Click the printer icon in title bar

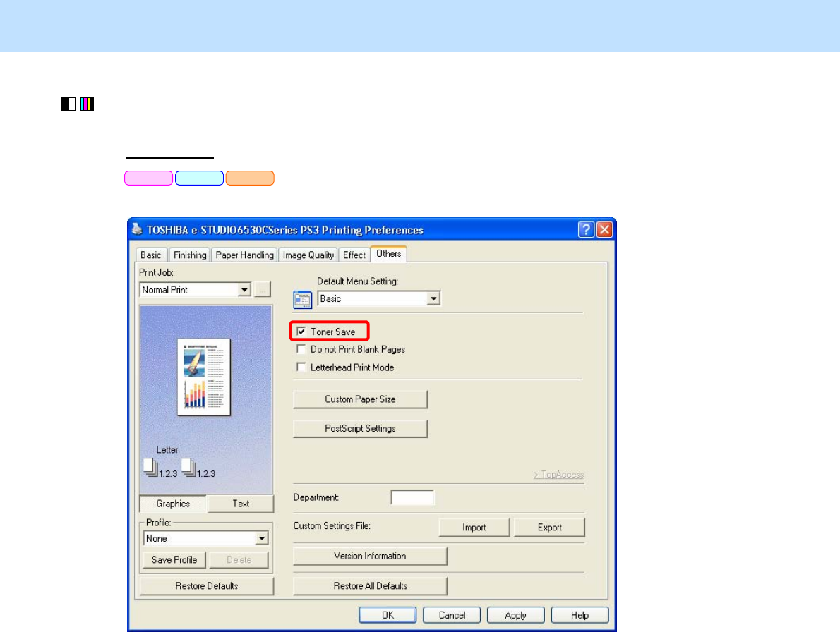(x=137, y=229)
